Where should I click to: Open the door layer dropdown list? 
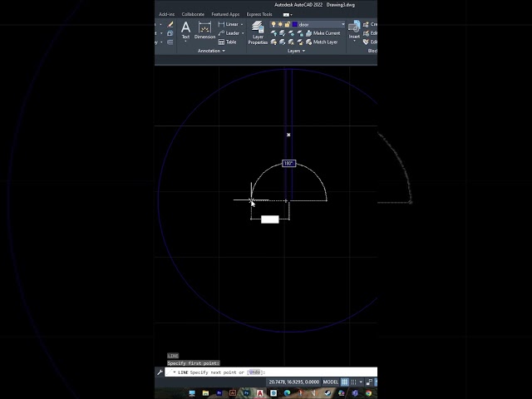click(342, 24)
